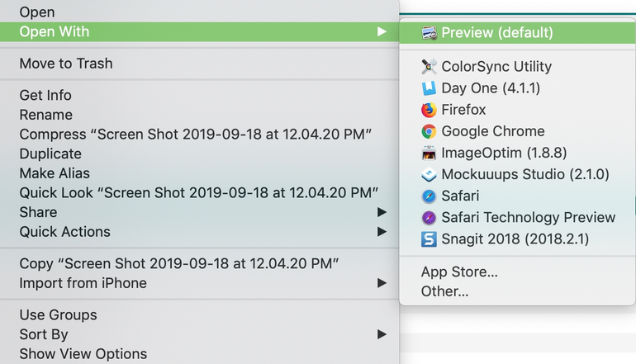Click the Day One app icon
Viewport: 636px width, 364px height.
tap(429, 88)
